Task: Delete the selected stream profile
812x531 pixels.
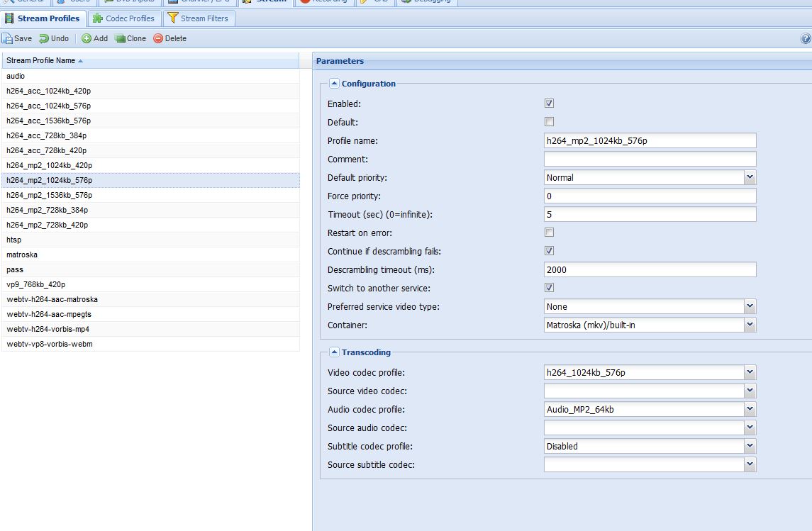Action: tap(170, 38)
